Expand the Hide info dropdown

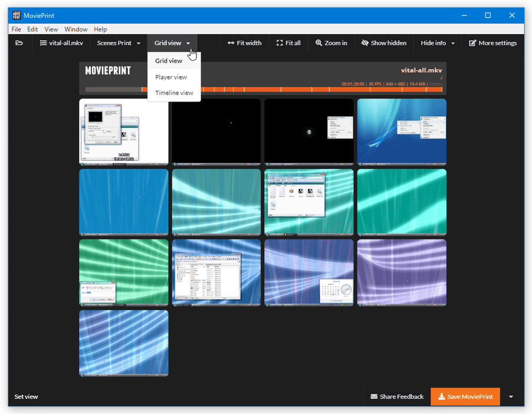point(438,43)
